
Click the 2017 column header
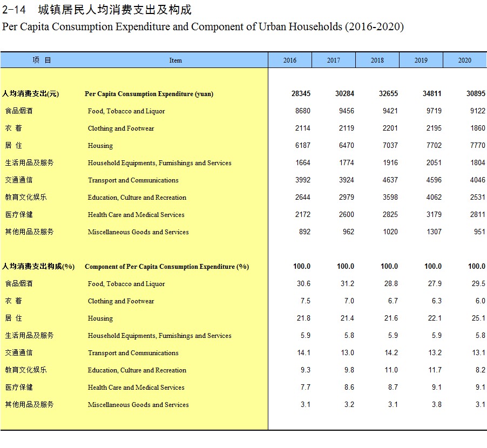[x=334, y=60]
